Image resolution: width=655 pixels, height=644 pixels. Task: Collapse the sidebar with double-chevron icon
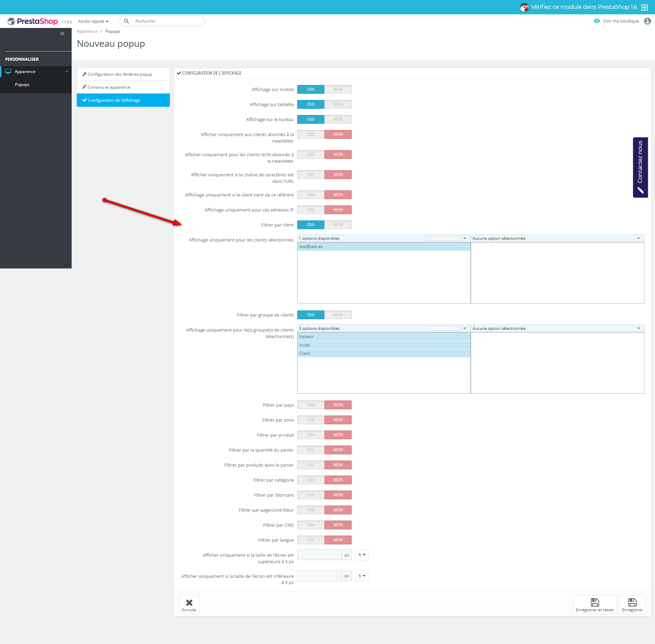62,33
